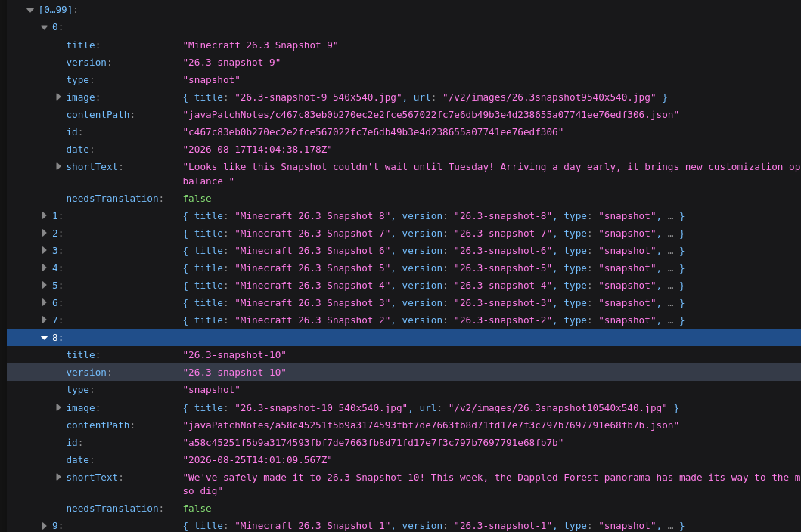Image resolution: width=801 pixels, height=532 pixels.
Task: Select the "contentPath:" key in entry 8
Action: point(101,425)
